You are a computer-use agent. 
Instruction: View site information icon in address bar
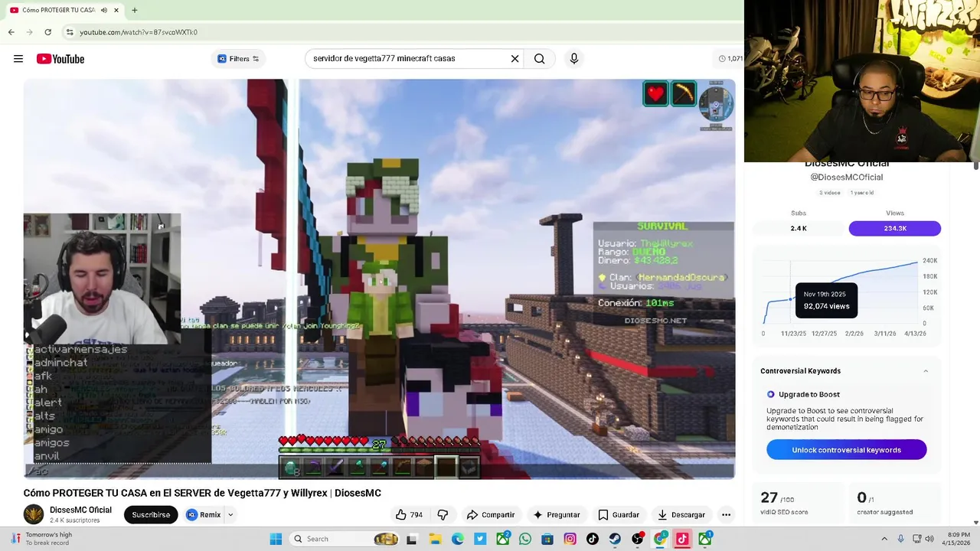click(70, 32)
